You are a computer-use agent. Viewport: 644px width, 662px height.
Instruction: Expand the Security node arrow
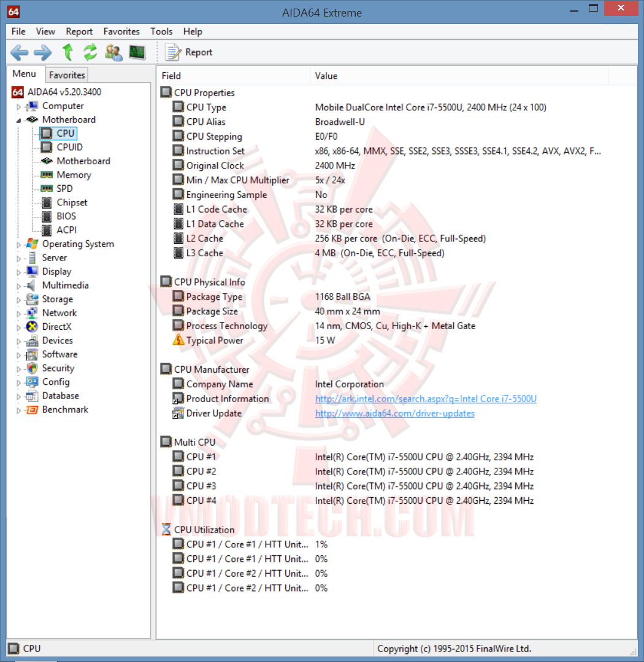pyautogui.click(x=18, y=369)
